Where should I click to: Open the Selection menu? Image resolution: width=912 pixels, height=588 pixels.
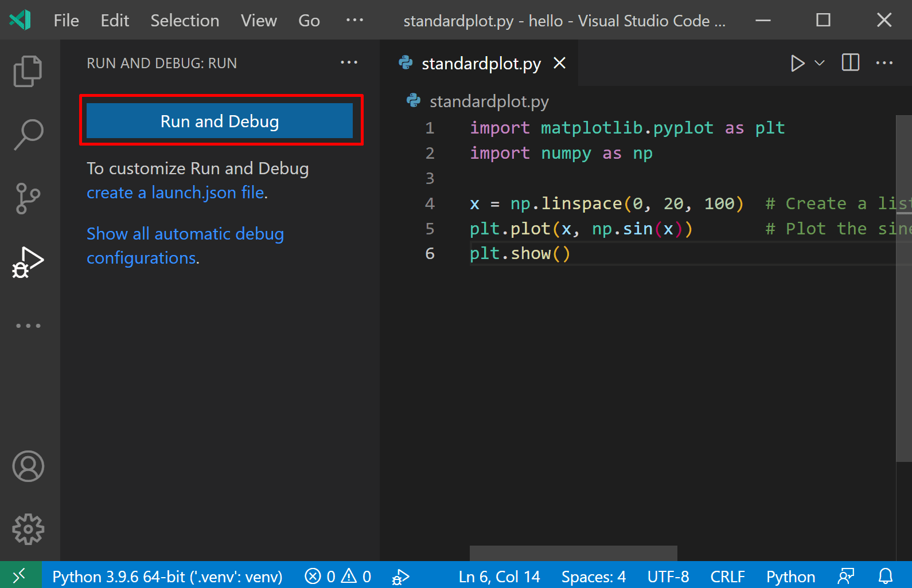[x=185, y=21]
